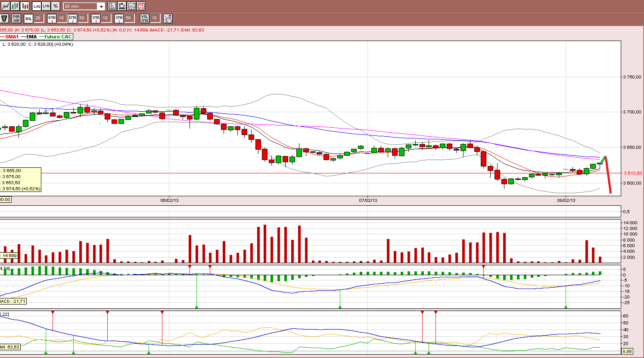This screenshot has width=644, height=358.
Task: Click the 08/02/13 date label
Action: (566, 200)
